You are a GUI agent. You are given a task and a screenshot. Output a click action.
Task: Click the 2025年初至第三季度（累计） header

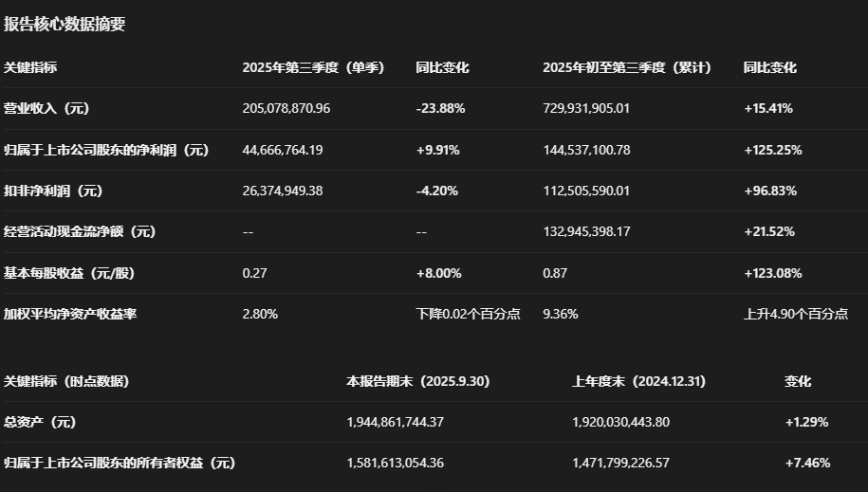(x=627, y=67)
